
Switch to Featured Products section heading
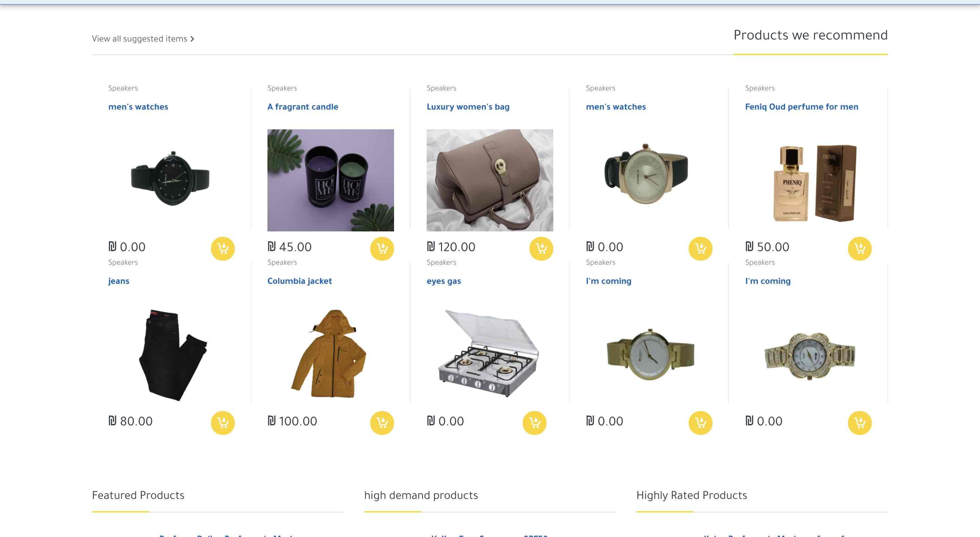pos(138,495)
